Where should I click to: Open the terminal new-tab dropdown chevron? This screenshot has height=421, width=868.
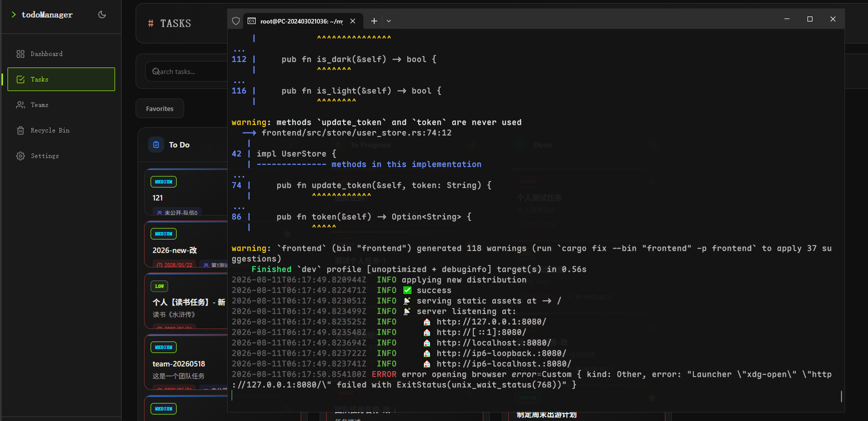[389, 21]
